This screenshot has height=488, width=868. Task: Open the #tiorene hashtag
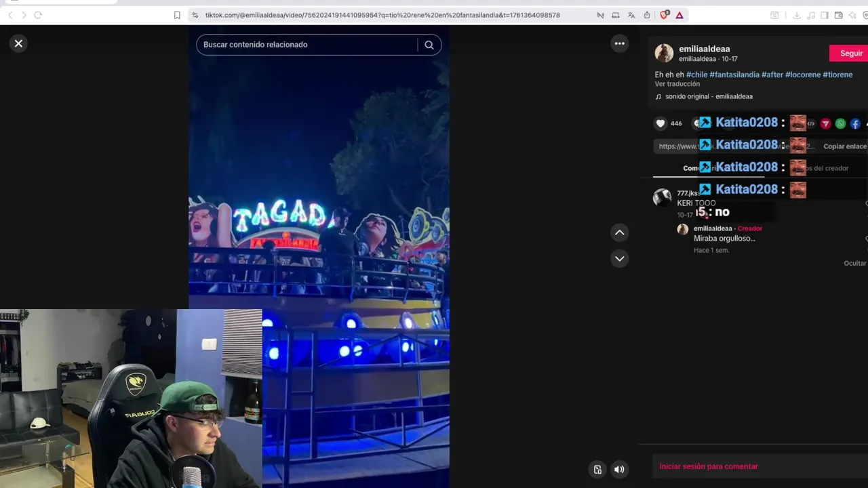[837, 75]
